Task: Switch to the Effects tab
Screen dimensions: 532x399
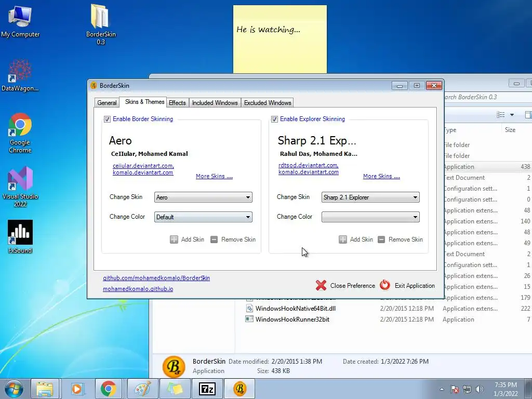Action: 177,103
